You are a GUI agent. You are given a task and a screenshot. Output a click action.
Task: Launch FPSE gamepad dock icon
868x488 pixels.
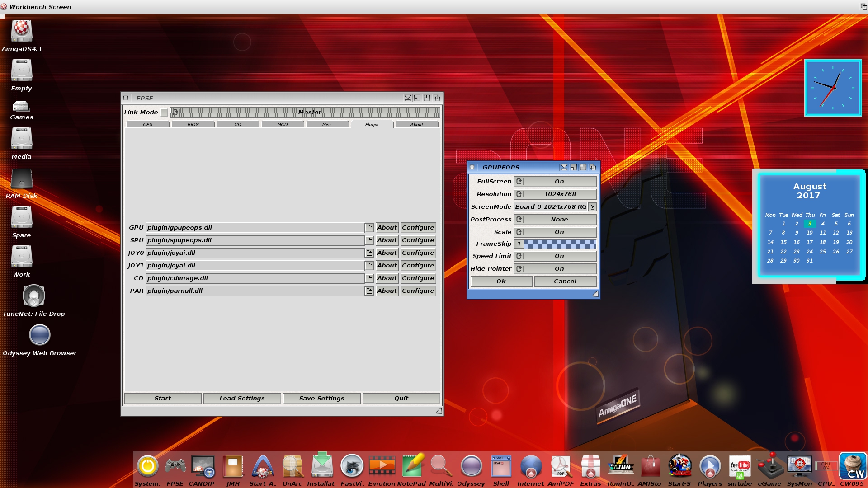pos(175,466)
